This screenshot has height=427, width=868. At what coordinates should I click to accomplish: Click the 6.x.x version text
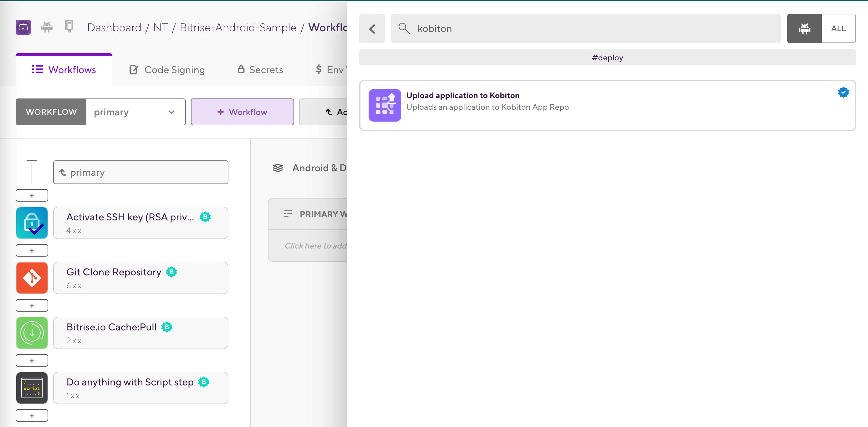pos(74,286)
